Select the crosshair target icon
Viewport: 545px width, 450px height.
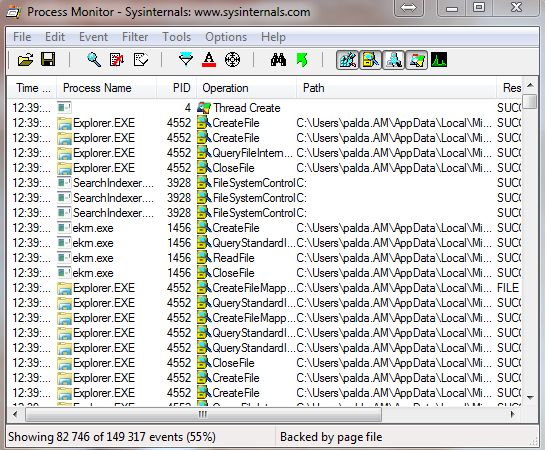click(232, 59)
